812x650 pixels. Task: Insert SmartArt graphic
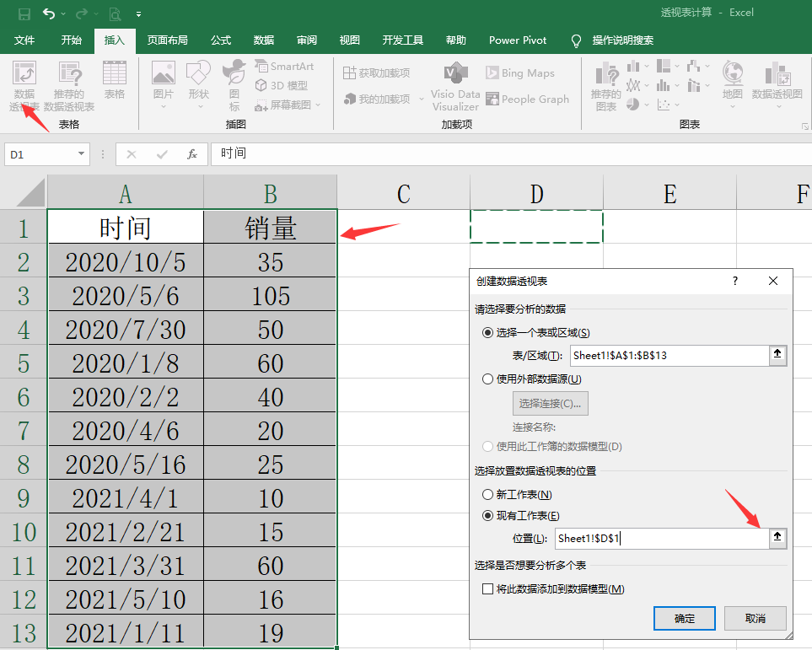click(x=284, y=67)
